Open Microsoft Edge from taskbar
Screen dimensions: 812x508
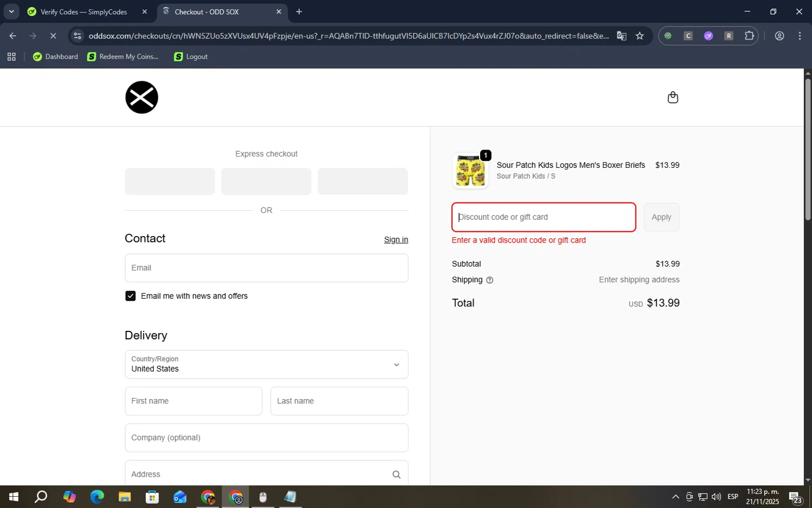point(97,497)
